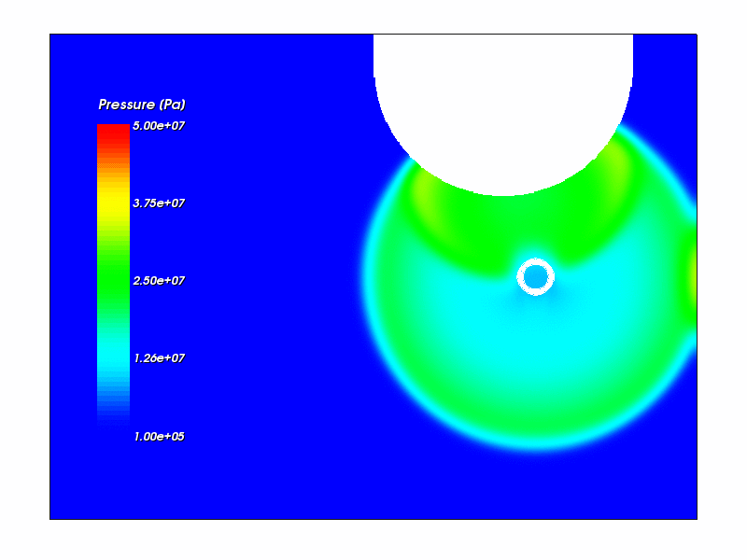Viewport: 747px width, 560px height.
Task: Click the 5.00e+07 legend label
Action: pos(158,126)
